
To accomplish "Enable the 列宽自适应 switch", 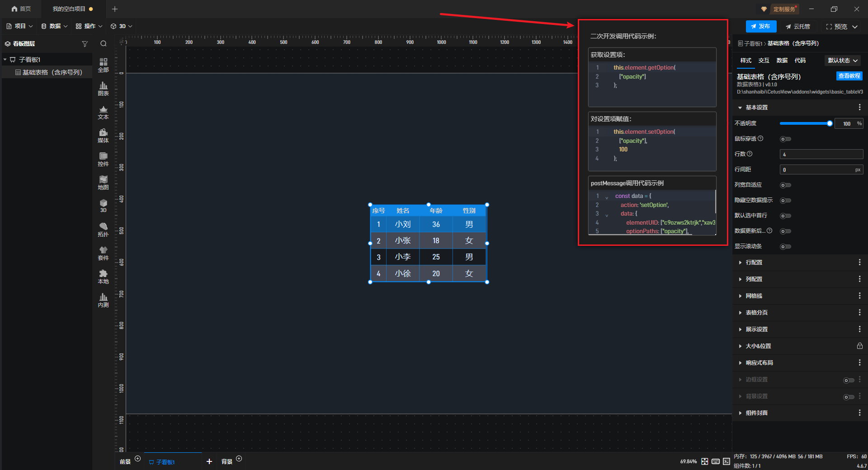I will (x=786, y=185).
